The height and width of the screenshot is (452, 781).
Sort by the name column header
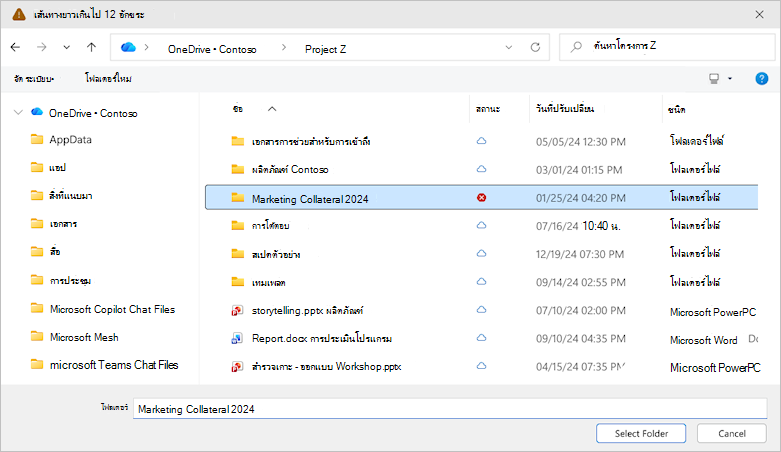[x=238, y=109]
